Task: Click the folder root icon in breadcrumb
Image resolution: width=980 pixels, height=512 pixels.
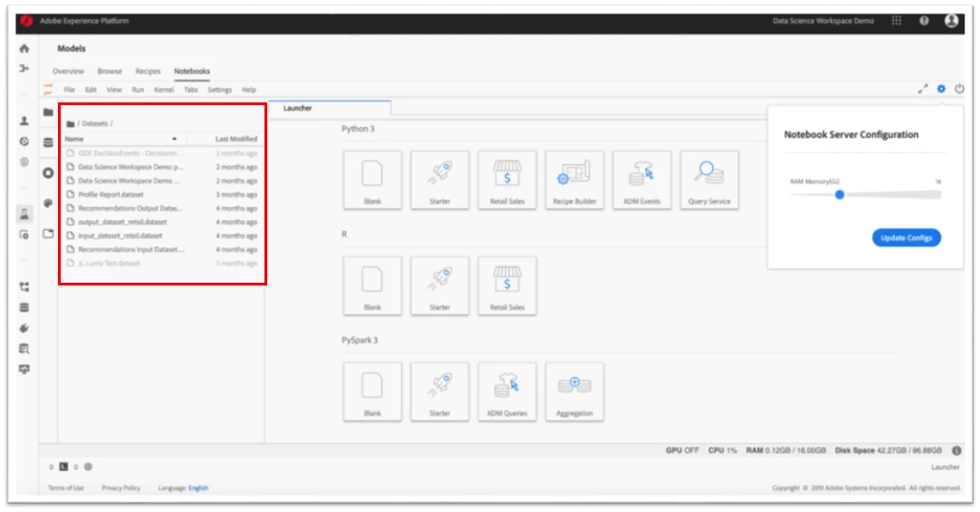Action: click(71, 124)
